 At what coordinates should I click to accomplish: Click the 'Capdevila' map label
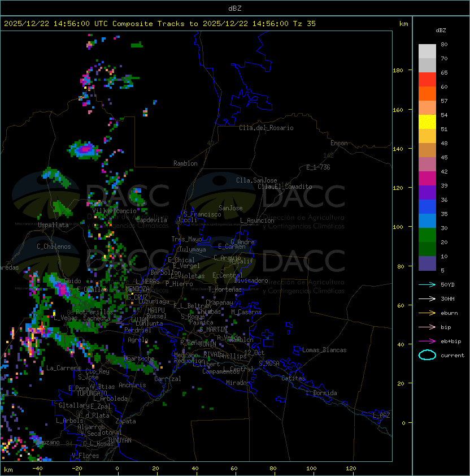click(x=151, y=220)
